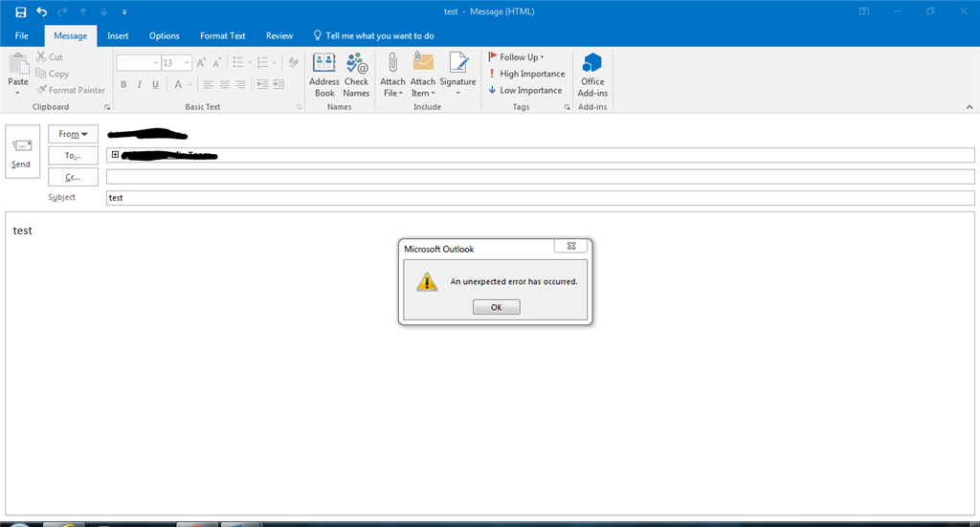Toggle the bullets list icon

238,62
